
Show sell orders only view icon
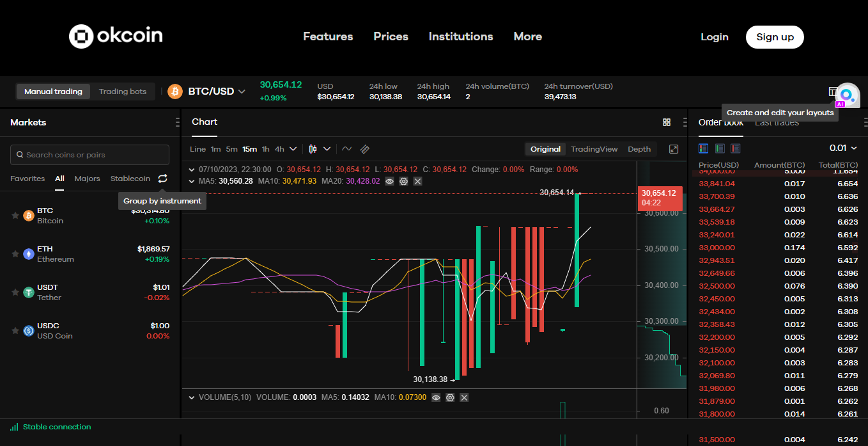click(x=736, y=148)
